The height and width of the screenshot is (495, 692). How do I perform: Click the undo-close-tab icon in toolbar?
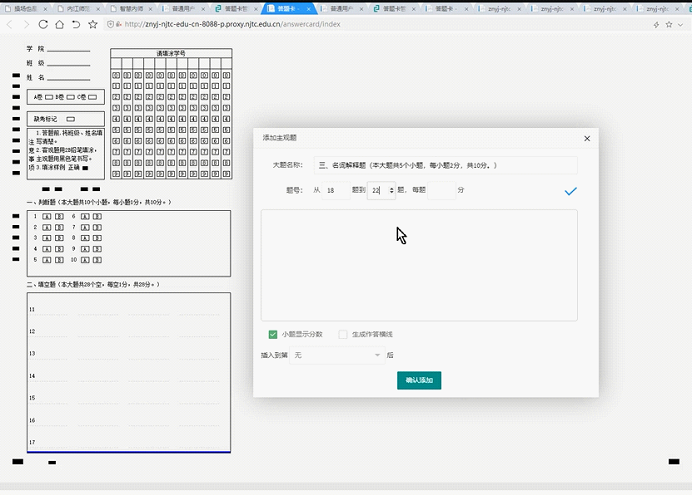pyautogui.click(x=76, y=24)
